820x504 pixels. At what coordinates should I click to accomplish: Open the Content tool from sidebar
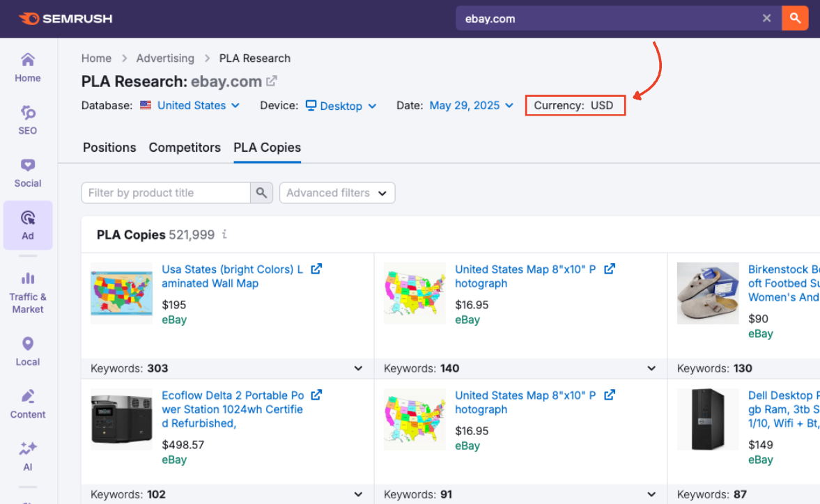[x=27, y=403]
